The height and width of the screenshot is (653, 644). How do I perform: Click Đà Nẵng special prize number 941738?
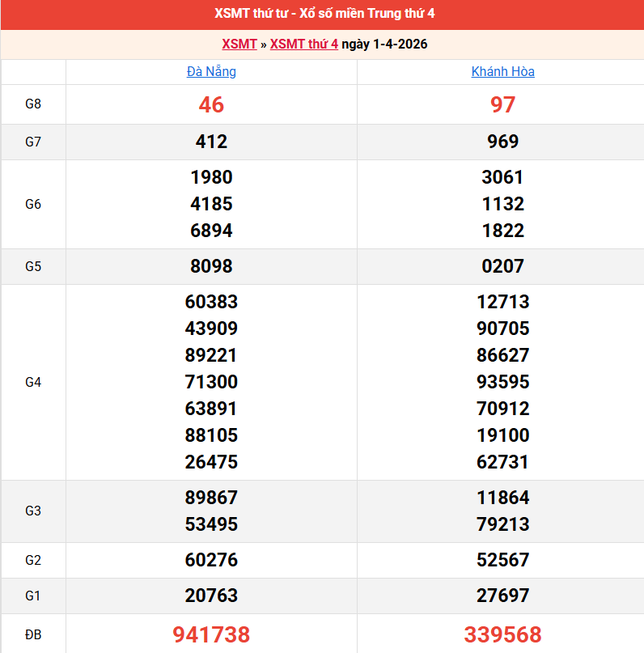(211, 634)
